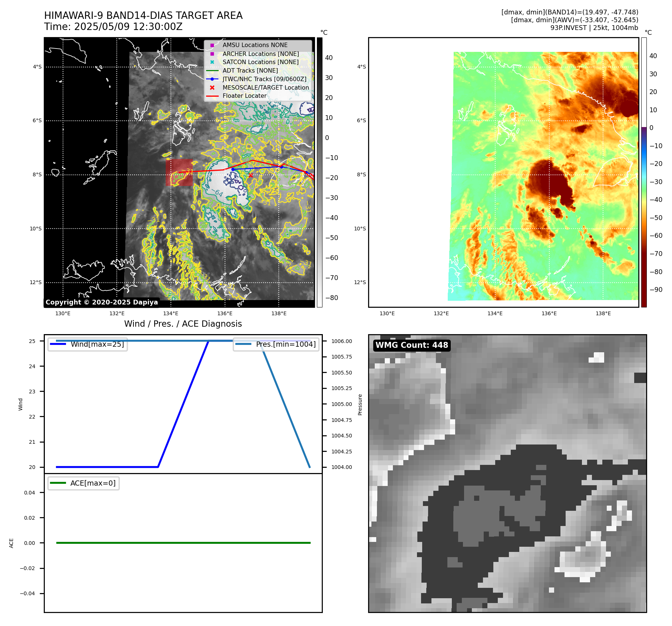Image resolution: width=672 pixels, height=626 pixels.
Task: Click the AWV dmax/dmin values line
Action: 575,20
